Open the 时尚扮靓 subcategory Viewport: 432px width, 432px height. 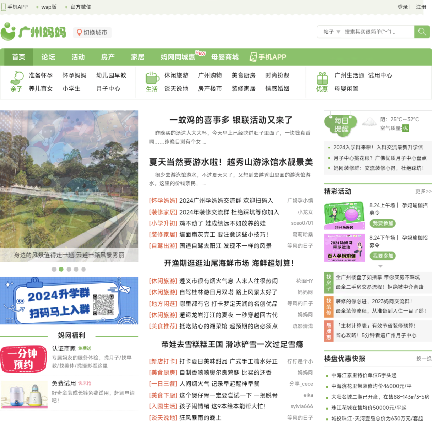pyautogui.click(x=277, y=75)
